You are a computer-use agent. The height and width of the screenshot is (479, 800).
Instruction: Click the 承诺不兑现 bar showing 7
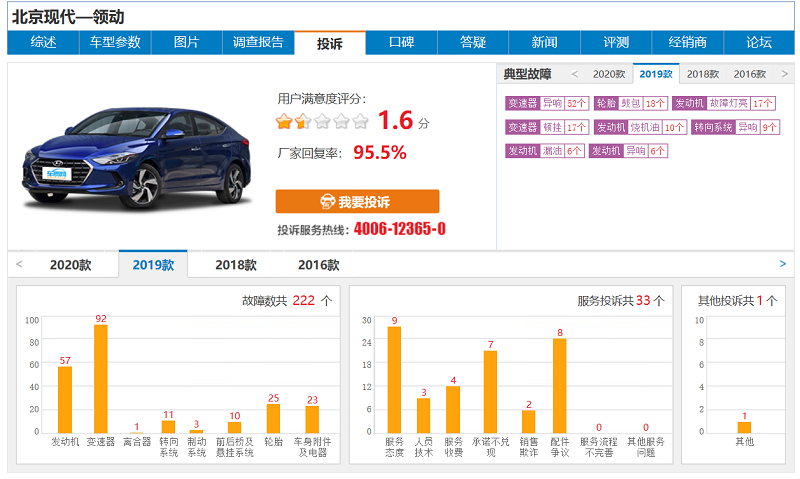(490, 392)
